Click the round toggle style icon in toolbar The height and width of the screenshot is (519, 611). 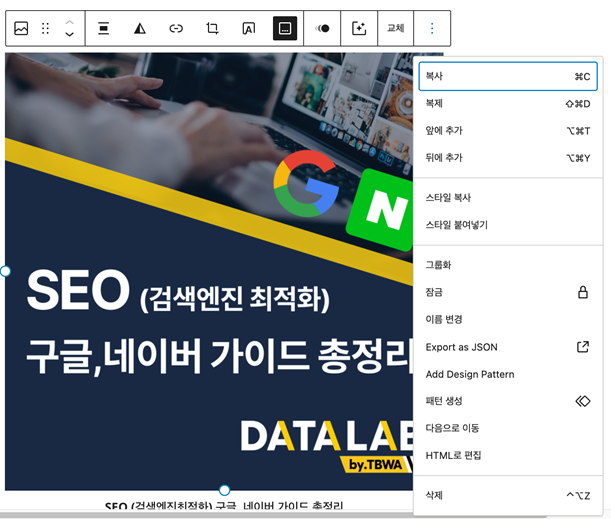[322, 29]
